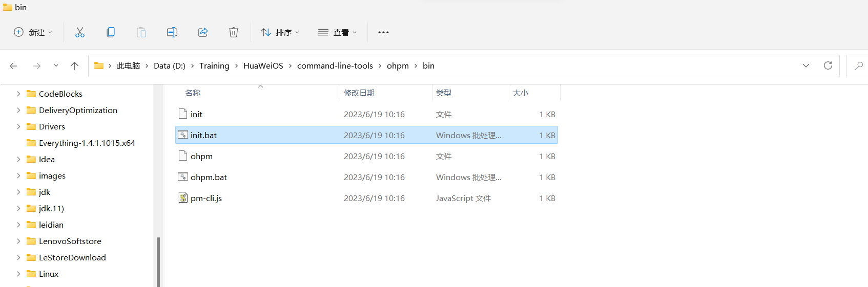Open the 查看 (View) dropdown
868x287 pixels.
pos(337,32)
